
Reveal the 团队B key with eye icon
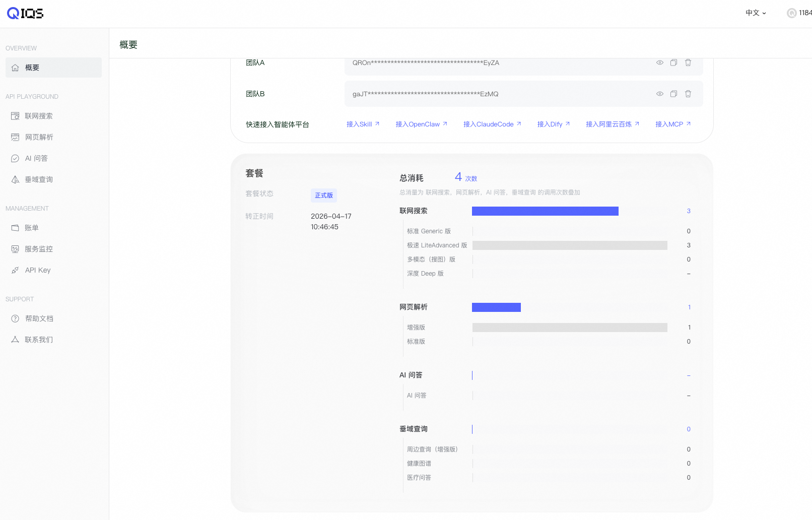660,94
